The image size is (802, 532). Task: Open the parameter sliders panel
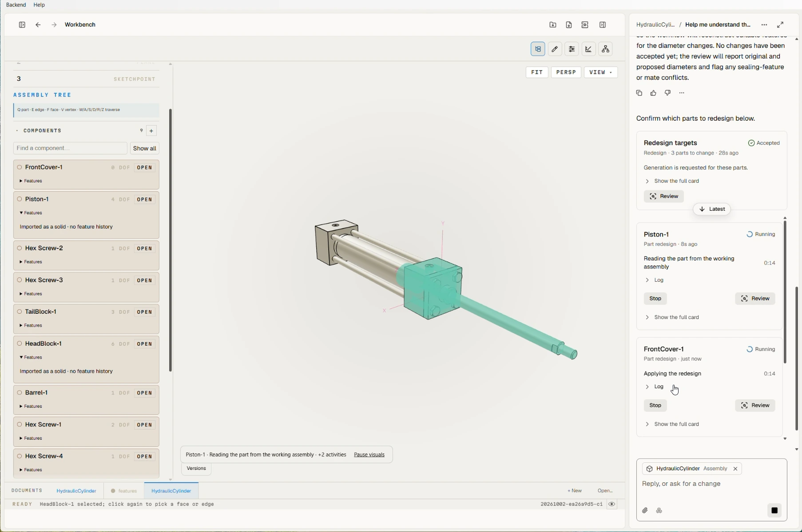[572, 49]
